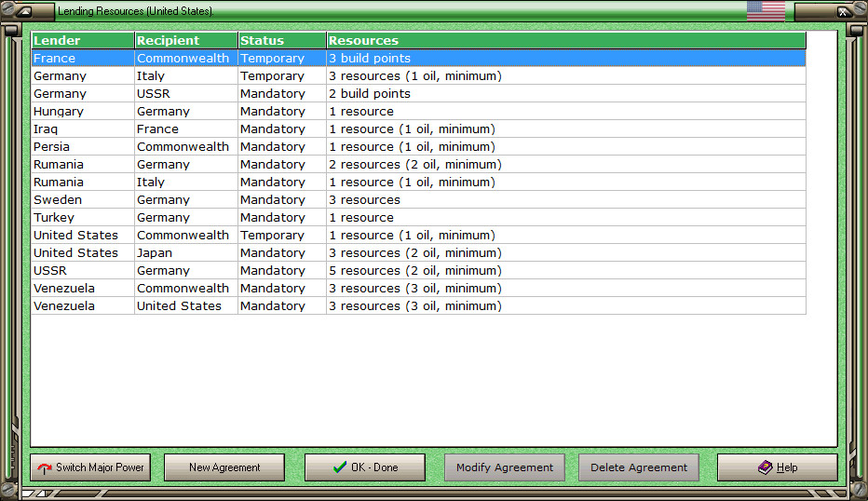Close the Lending Resources window
This screenshot has height=501, width=868.
tap(843, 11)
